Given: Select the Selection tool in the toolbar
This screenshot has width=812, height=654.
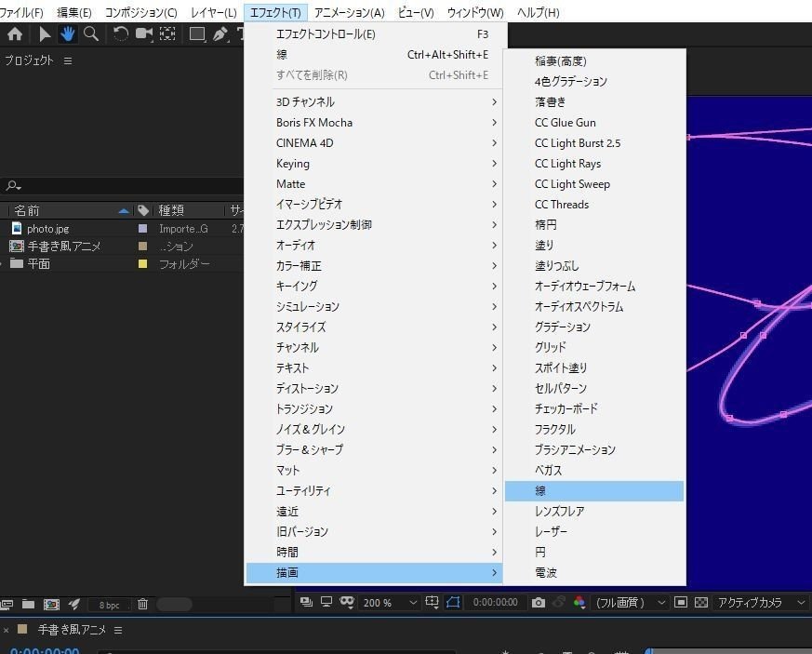Looking at the screenshot, I should point(45,33).
